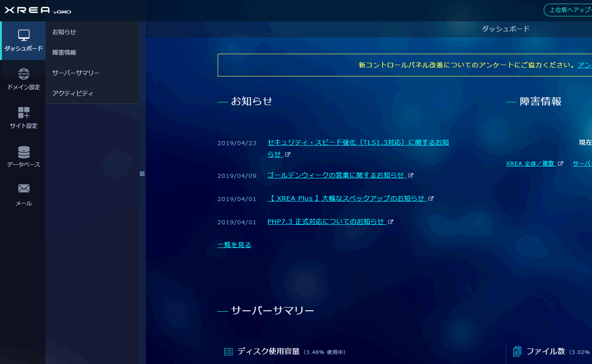Select サーバーサマリー in the submenu

pyautogui.click(x=76, y=73)
